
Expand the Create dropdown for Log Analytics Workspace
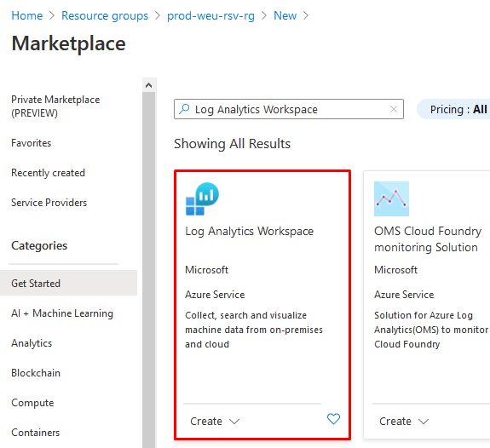click(215, 421)
